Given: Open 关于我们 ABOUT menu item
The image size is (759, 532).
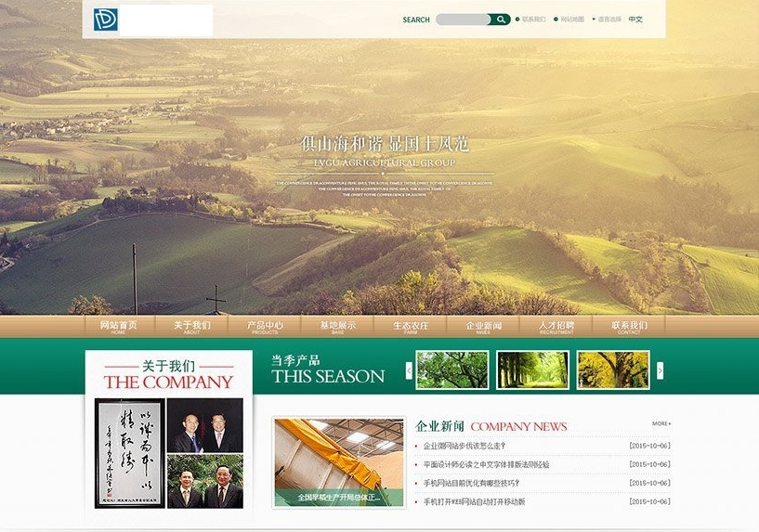Looking at the screenshot, I should pyautogui.click(x=191, y=327).
